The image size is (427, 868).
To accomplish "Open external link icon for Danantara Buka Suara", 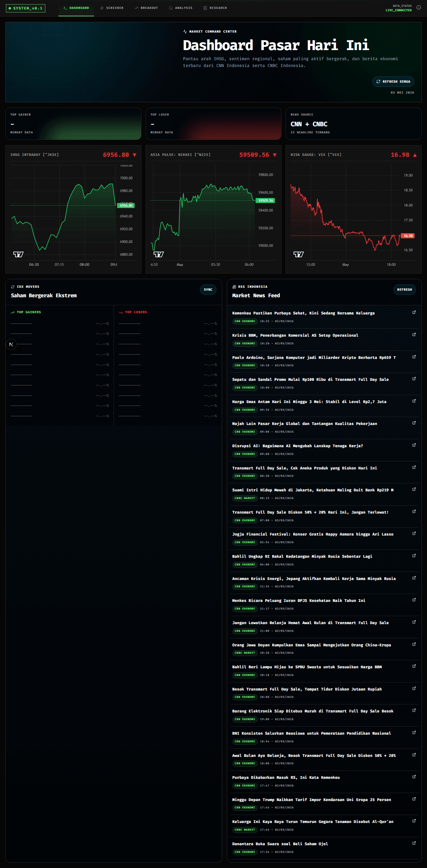I will 414,843.
